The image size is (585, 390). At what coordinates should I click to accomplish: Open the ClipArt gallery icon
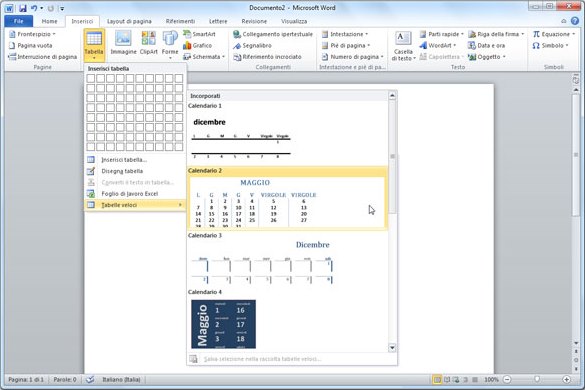point(148,38)
